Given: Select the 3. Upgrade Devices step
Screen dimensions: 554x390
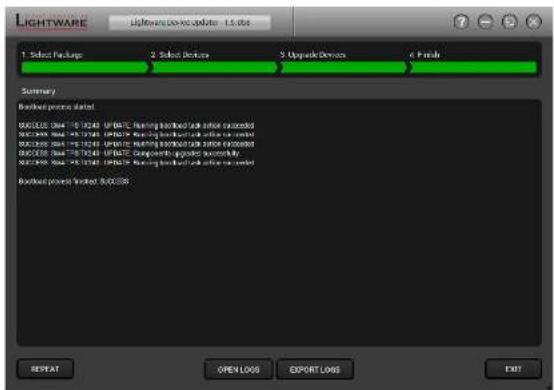Looking at the screenshot, I should click(313, 55).
